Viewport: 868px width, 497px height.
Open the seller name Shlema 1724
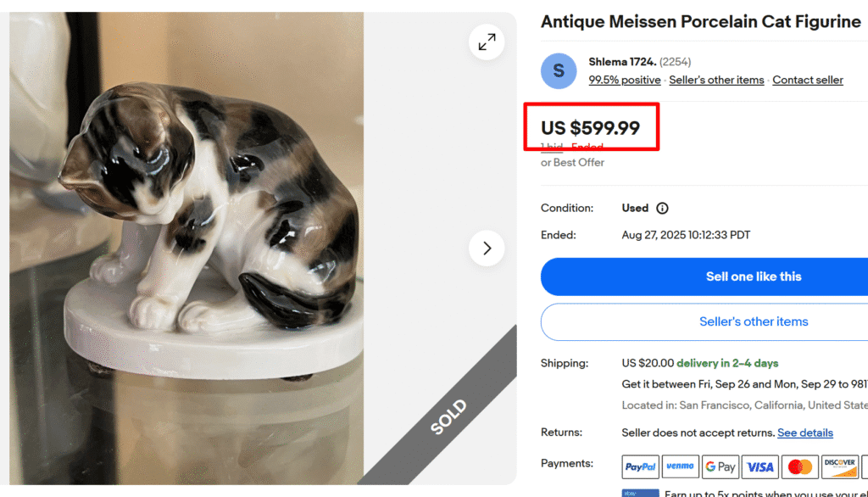(x=622, y=62)
